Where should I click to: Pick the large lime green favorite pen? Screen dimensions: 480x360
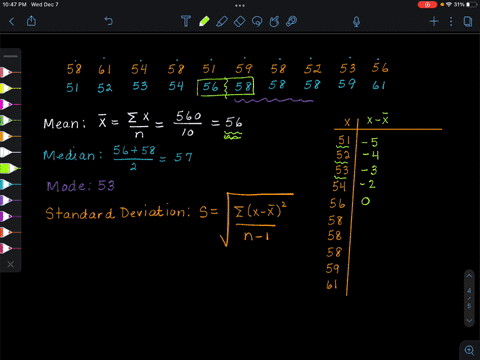click(10, 168)
